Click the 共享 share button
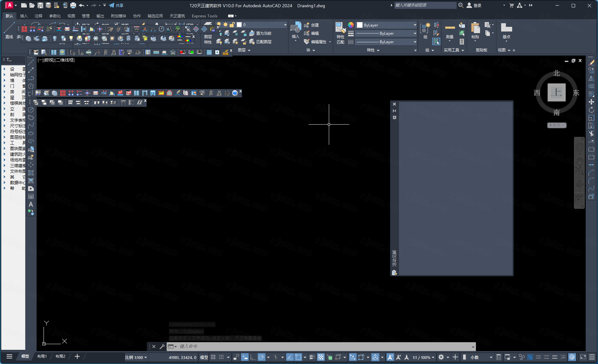Screen dimensions: 598x364 [116, 5]
